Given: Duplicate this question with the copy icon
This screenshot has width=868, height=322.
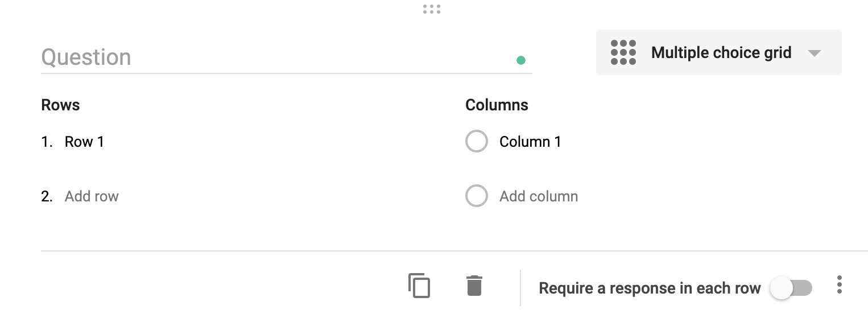Looking at the screenshot, I should (419, 286).
